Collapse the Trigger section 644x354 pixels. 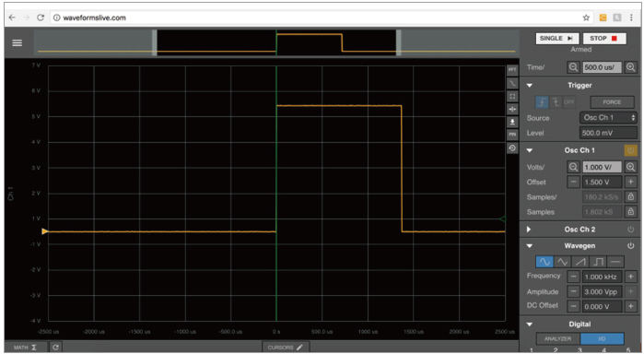pos(530,86)
